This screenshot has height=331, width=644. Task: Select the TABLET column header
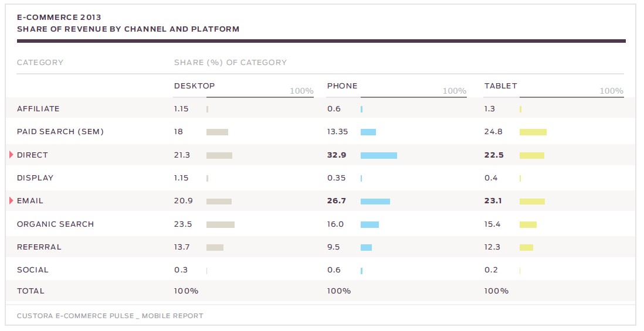point(500,86)
